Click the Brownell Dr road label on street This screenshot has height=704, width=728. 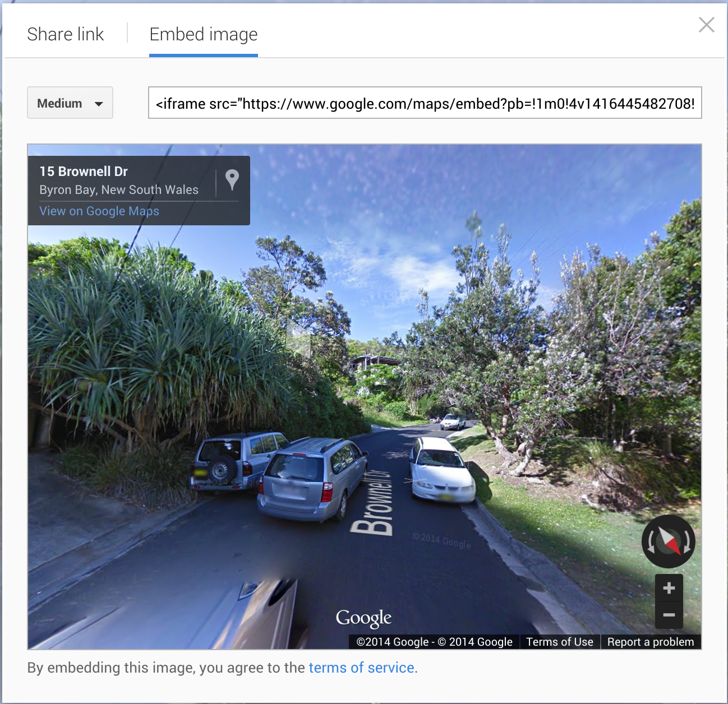coord(371,503)
